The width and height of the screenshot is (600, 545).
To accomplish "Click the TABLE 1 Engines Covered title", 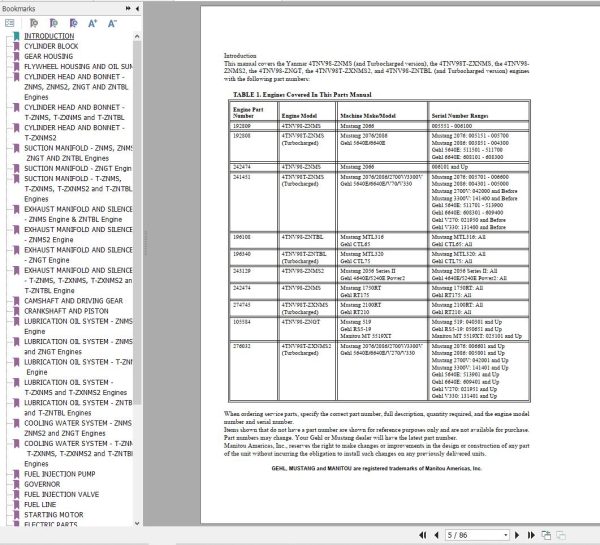I will [302, 95].
